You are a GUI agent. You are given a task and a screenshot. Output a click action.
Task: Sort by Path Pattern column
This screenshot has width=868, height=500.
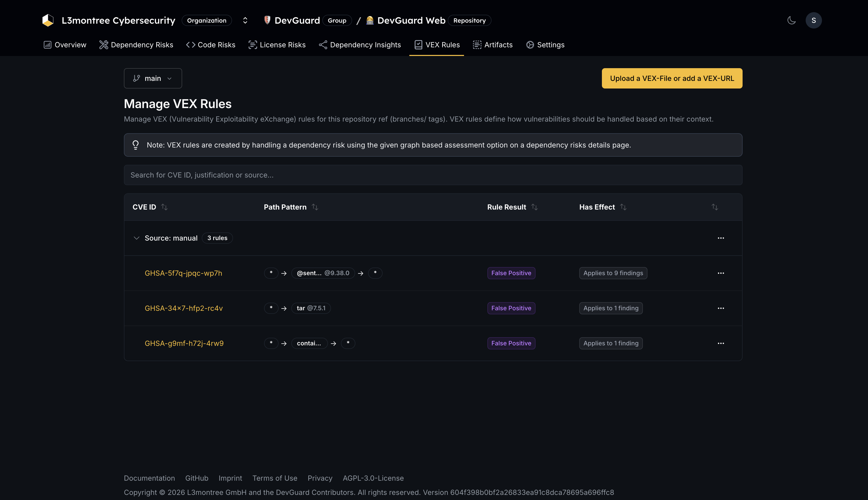(x=315, y=207)
